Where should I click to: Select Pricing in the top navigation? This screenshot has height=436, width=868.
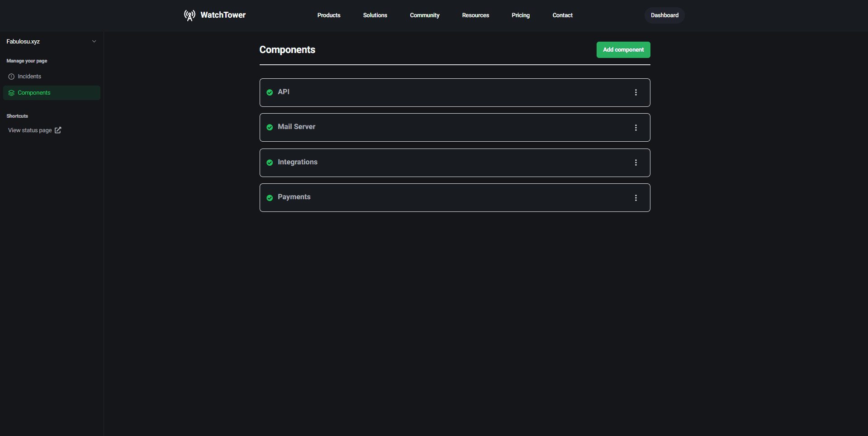pos(520,15)
